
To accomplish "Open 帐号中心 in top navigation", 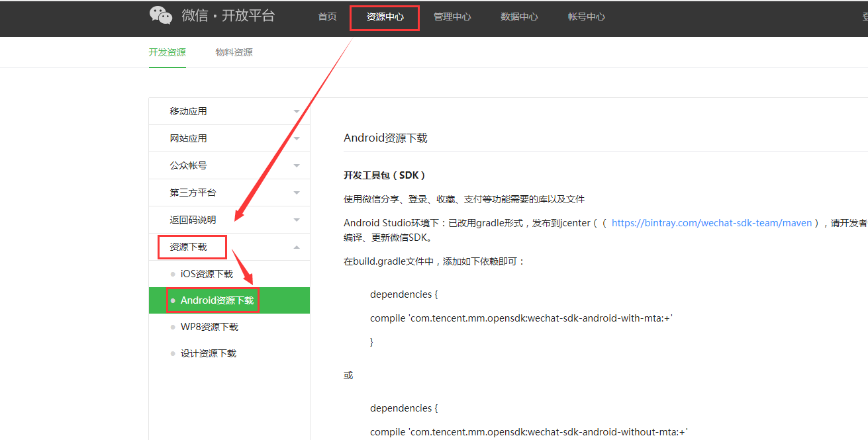I will (x=586, y=17).
